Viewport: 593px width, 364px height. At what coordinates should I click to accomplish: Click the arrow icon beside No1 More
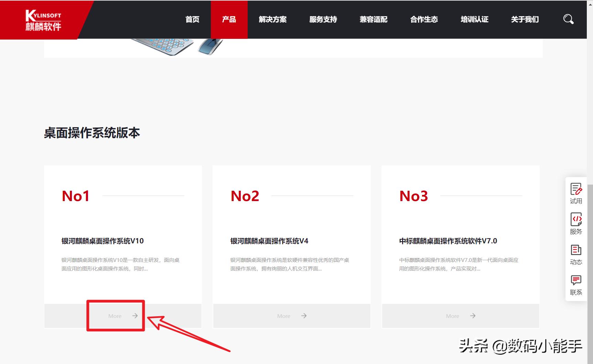(x=136, y=316)
